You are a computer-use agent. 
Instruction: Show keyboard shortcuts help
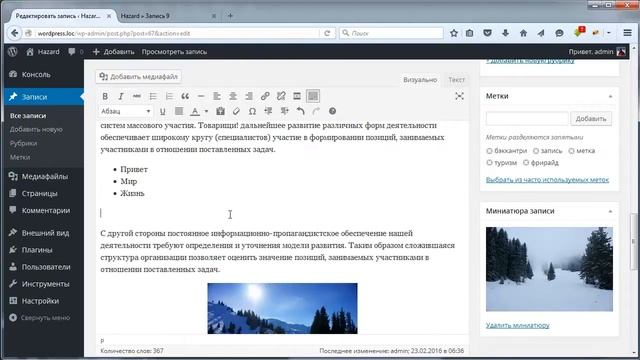coord(332,111)
